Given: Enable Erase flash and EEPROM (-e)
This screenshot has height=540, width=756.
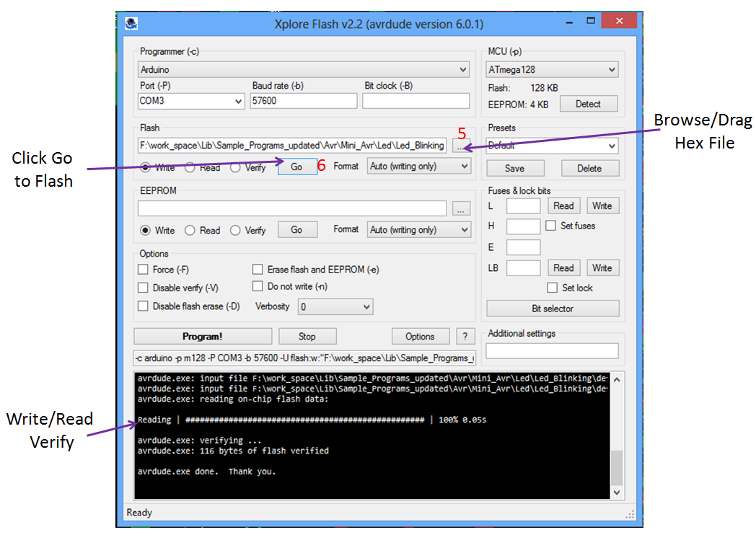Looking at the screenshot, I should [x=258, y=269].
